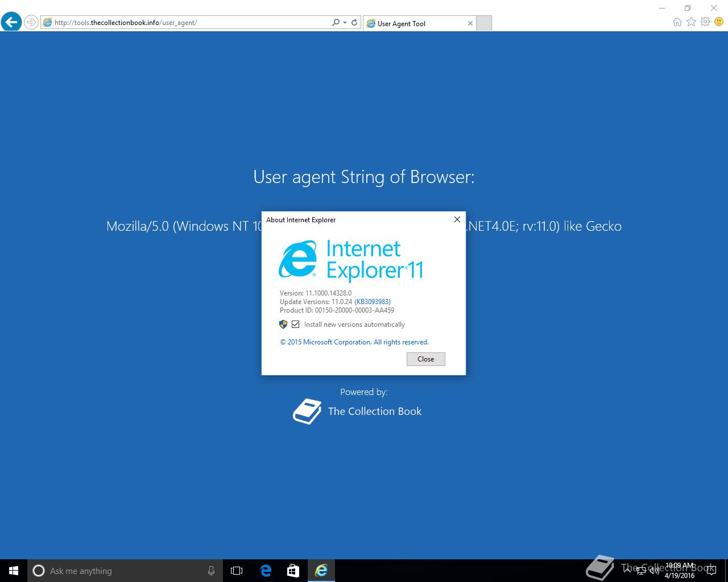Click the Microsoft Corporation copyright link
Screen dimensions: 728x582
354,342
